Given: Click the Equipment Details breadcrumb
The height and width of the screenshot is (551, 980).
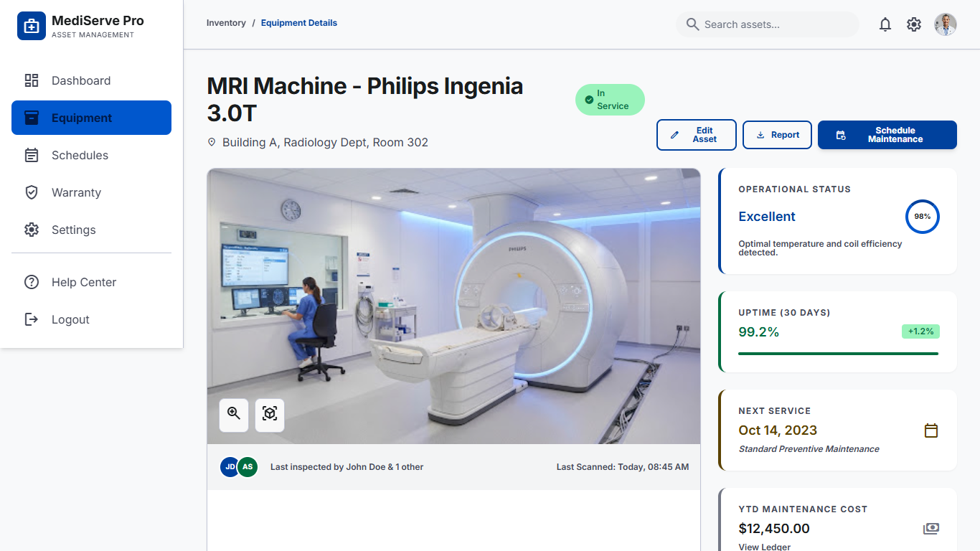Looking at the screenshot, I should pyautogui.click(x=299, y=23).
